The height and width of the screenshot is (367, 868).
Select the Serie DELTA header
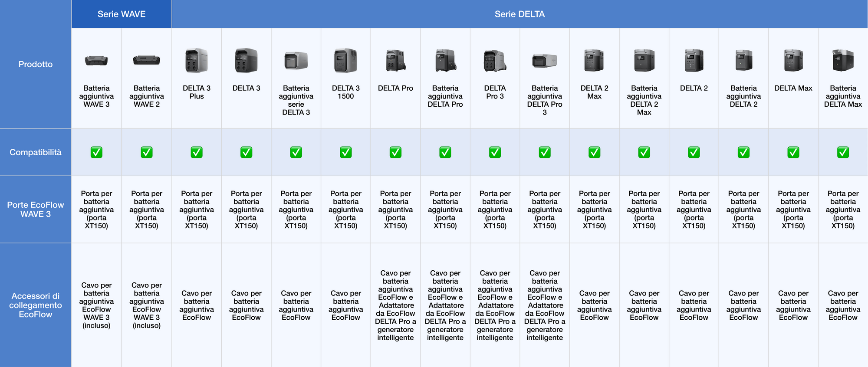[519, 14]
